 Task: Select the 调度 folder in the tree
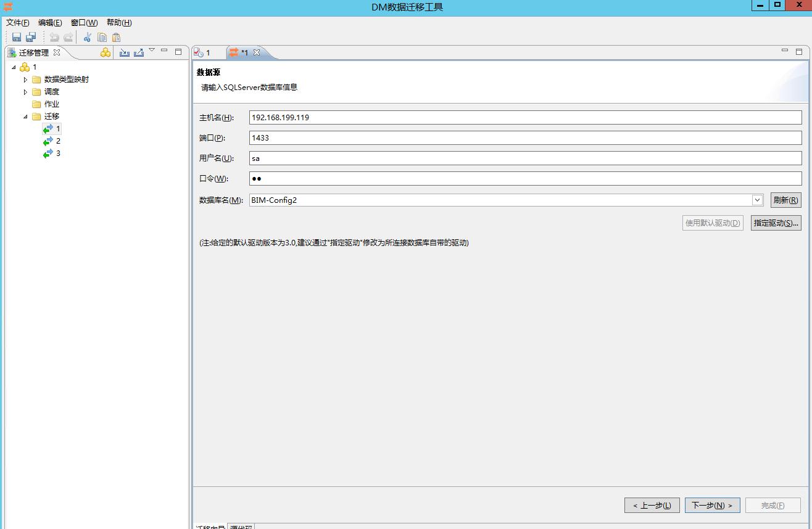pyautogui.click(x=46, y=91)
